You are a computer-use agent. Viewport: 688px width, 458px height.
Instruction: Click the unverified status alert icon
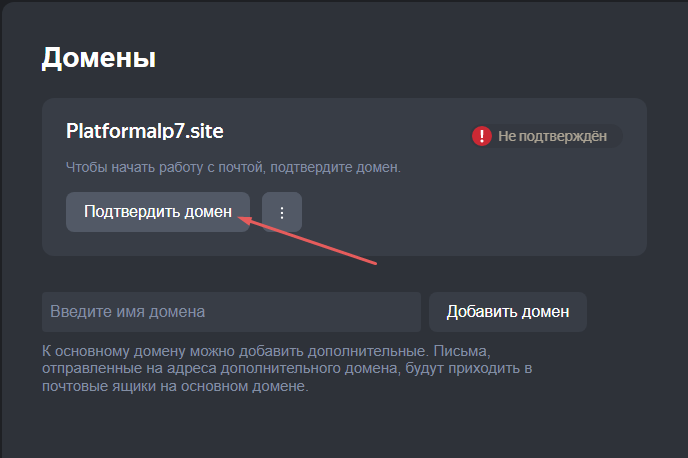coord(483,136)
